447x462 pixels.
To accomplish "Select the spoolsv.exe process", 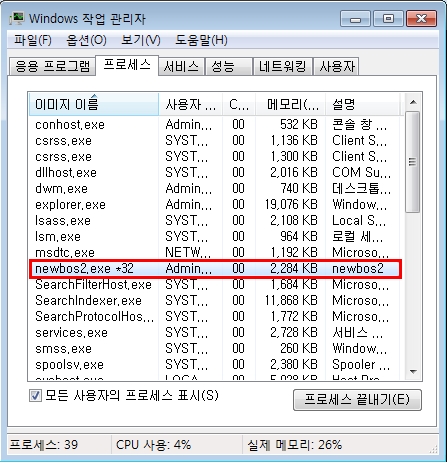I will 215,365.
